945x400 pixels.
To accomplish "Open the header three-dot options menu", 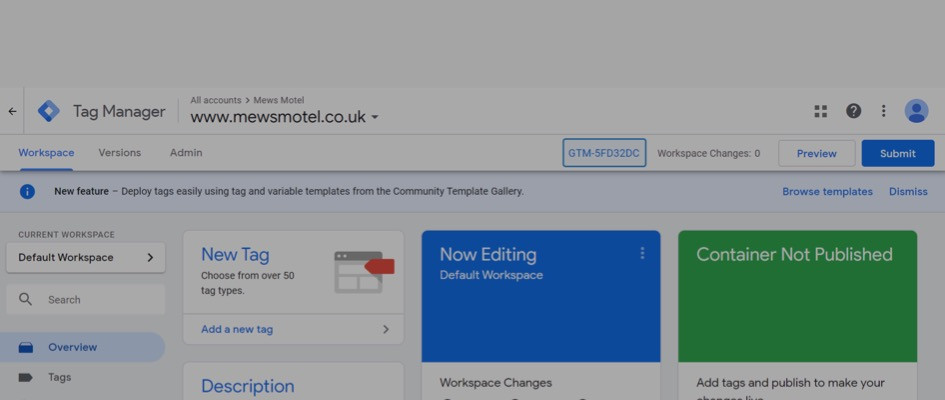I will pos(884,111).
